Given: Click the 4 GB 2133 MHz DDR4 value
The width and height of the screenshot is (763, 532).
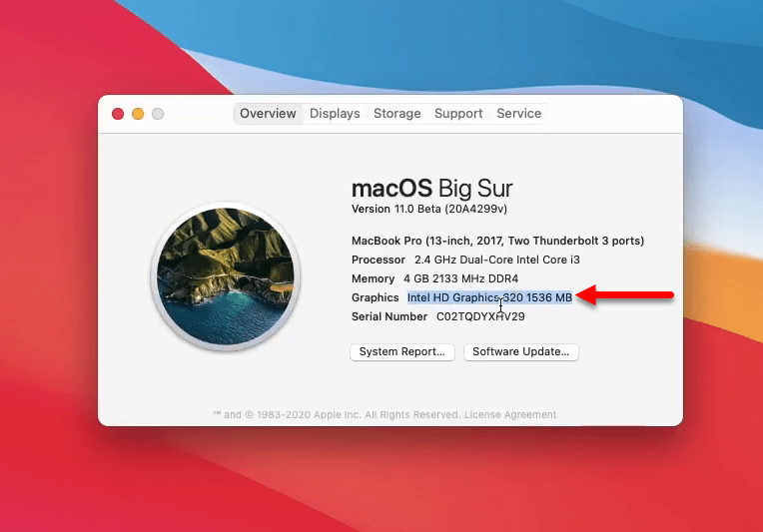Looking at the screenshot, I should (460, 278).
